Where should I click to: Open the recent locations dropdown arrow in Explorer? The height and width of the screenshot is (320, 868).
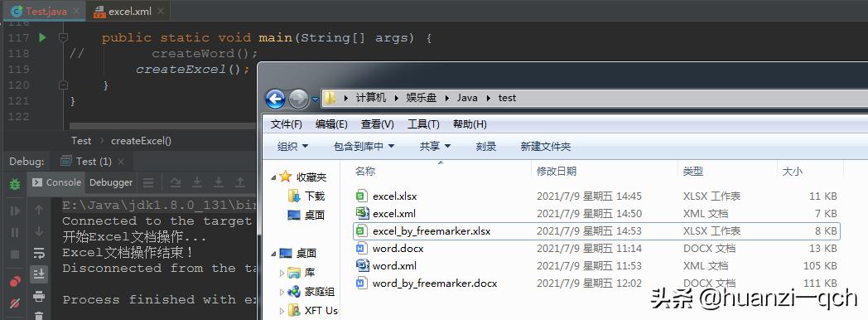pyautogui.click(x=315, y=99)
